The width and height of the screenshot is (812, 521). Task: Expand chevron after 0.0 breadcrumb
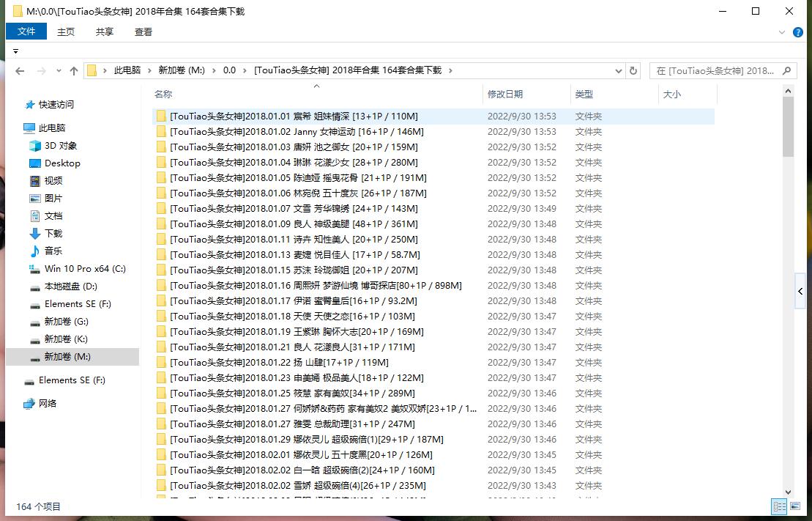coord(245,70)
